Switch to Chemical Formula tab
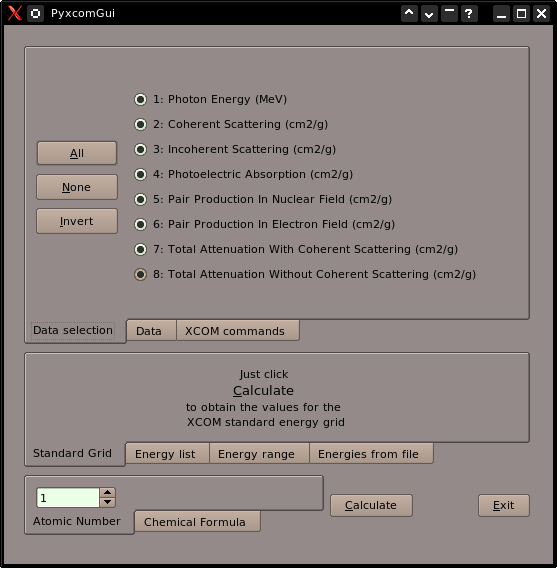This screenshot has height=568, width=557. pos(195,522)
